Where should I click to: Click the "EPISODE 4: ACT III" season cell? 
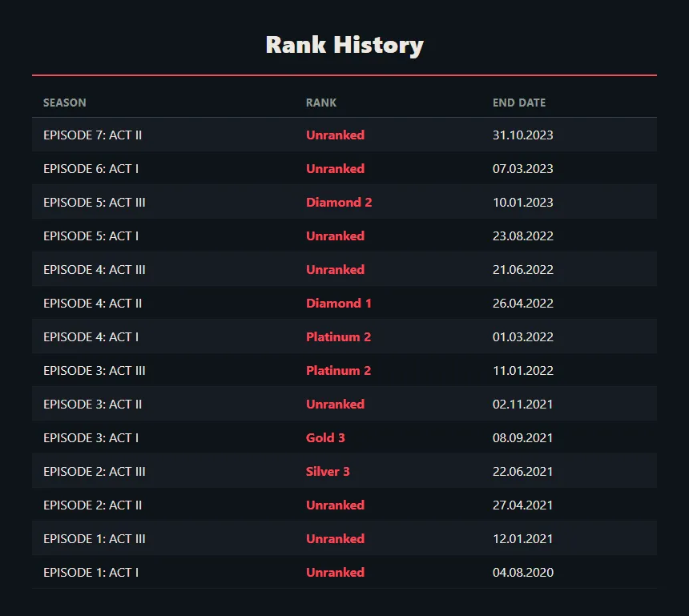click(x=94, y=270)
